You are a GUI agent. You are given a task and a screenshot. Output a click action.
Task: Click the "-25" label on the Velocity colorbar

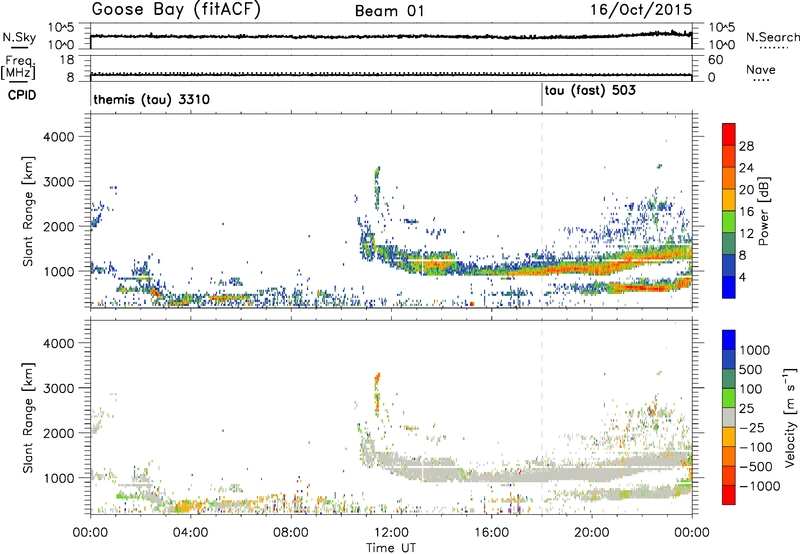[x=752, y=427]
